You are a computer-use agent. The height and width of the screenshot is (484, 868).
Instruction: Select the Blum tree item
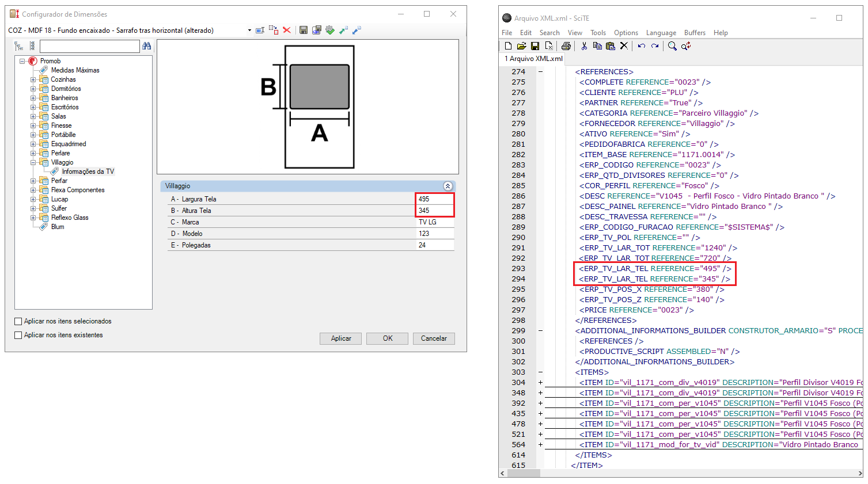58,227
